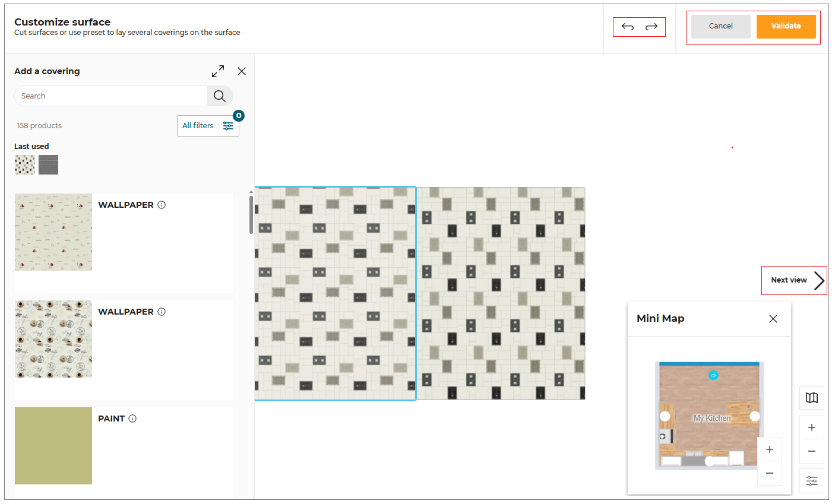
Task: Zoom in inside the Mini Map
Action: (x=770, y=449)
